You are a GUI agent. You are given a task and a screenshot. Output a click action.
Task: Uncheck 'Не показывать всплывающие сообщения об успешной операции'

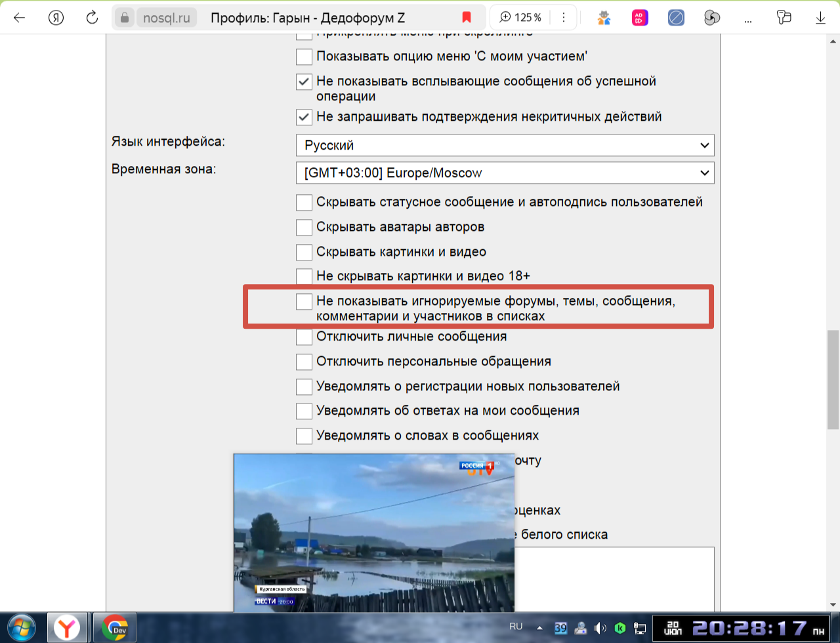click(304, 81)
